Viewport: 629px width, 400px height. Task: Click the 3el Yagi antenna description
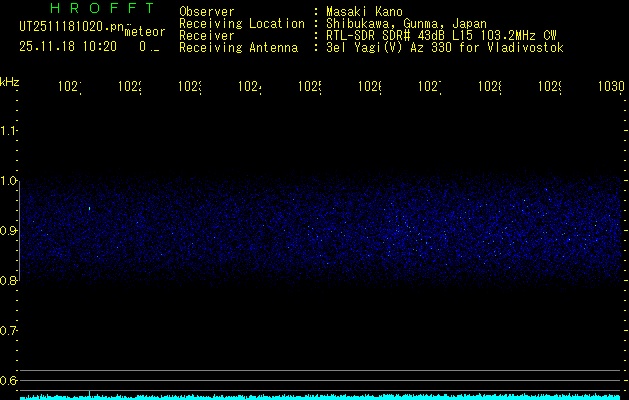445,47
